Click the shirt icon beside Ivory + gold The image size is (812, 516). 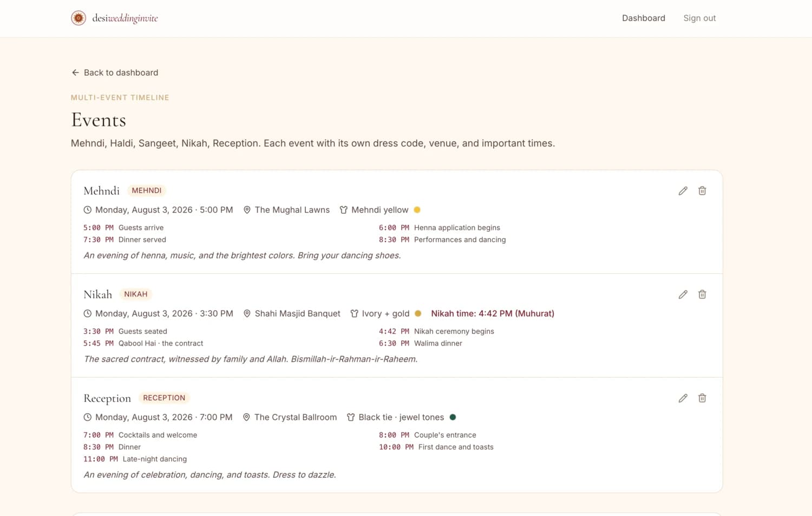point(355,314)
